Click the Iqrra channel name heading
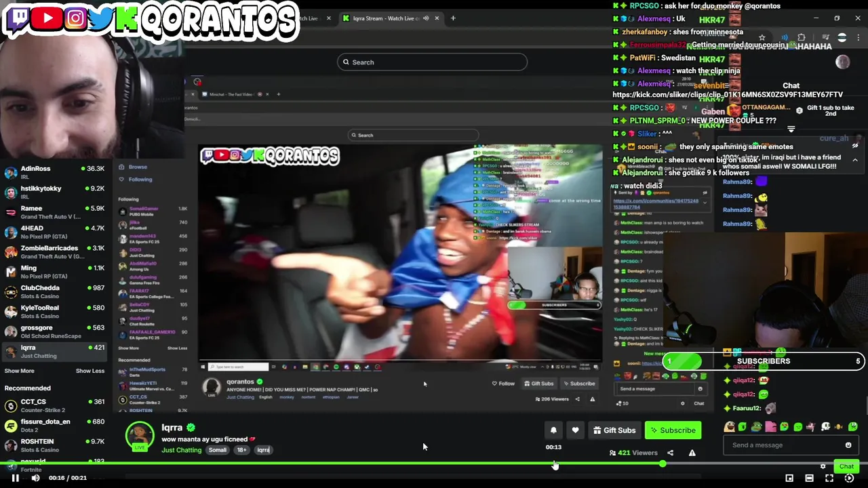The height and width of the screenshot is (488, 868). coord(172,428)
